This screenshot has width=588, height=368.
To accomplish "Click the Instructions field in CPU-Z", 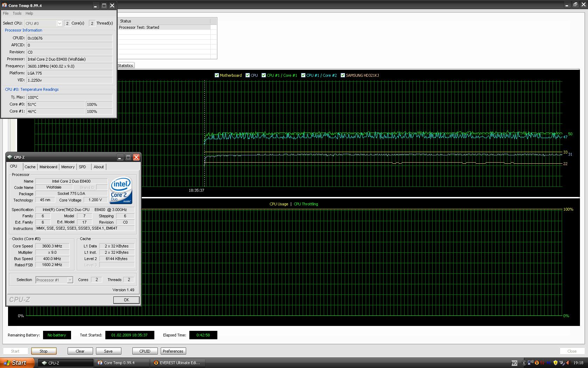I will coord(85,228).
